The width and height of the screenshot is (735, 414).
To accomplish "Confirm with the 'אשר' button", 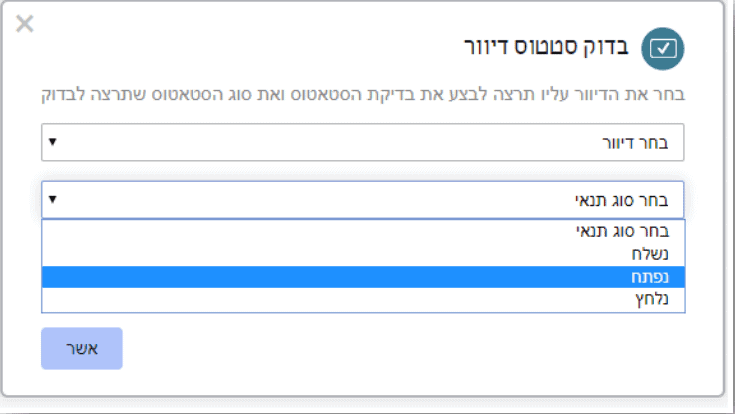I will [82, 348].
